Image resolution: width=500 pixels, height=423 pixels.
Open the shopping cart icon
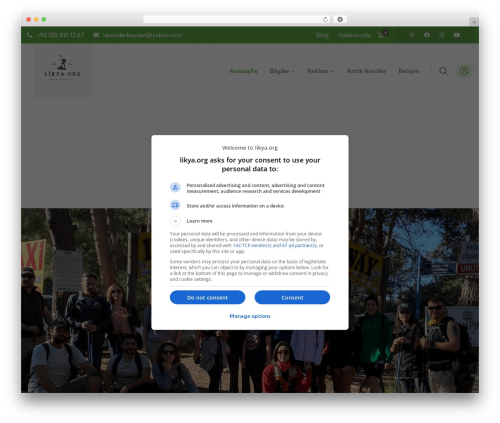pyautogui.click(x=381, y=35)
